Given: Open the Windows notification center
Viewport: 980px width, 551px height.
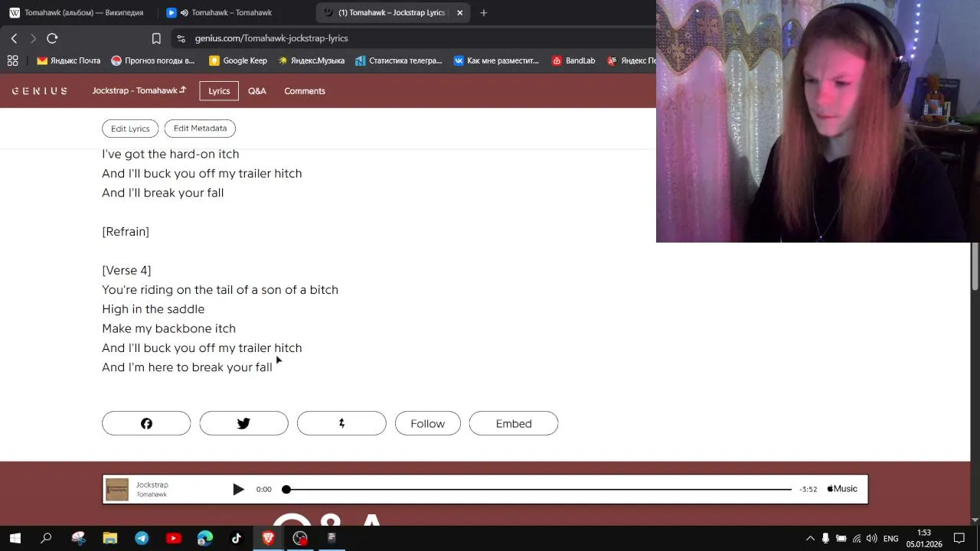Looking at the screenshot, I should (x=959, y=538).
